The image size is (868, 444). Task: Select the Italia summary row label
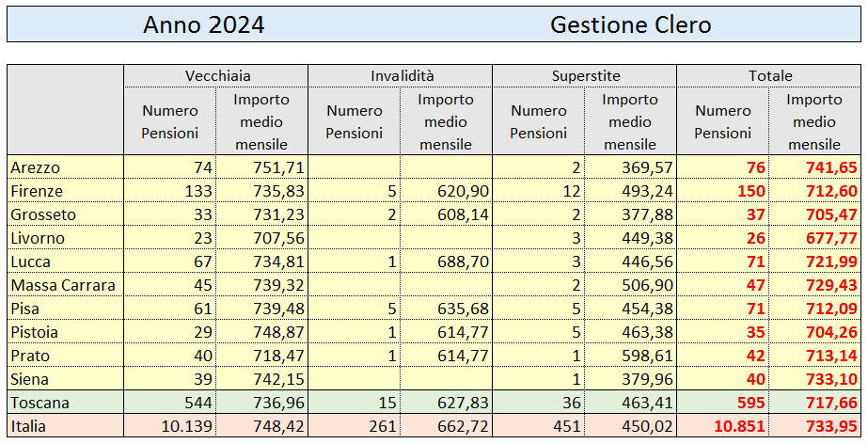pyautogui.click(x=28, y=427)
